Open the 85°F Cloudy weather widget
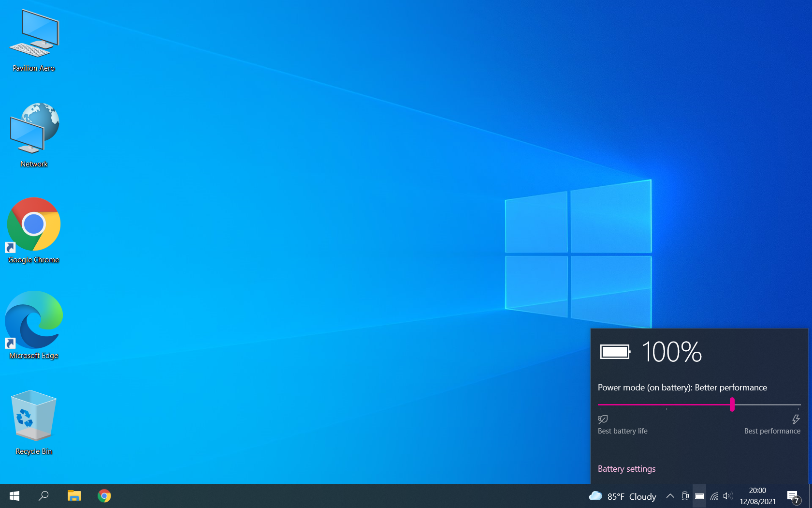 [623, 496]
